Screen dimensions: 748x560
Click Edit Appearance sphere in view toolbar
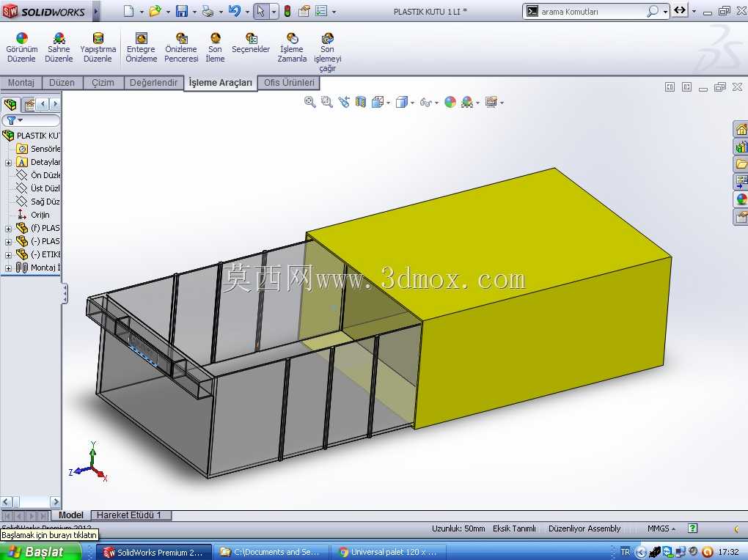point(450,102)
